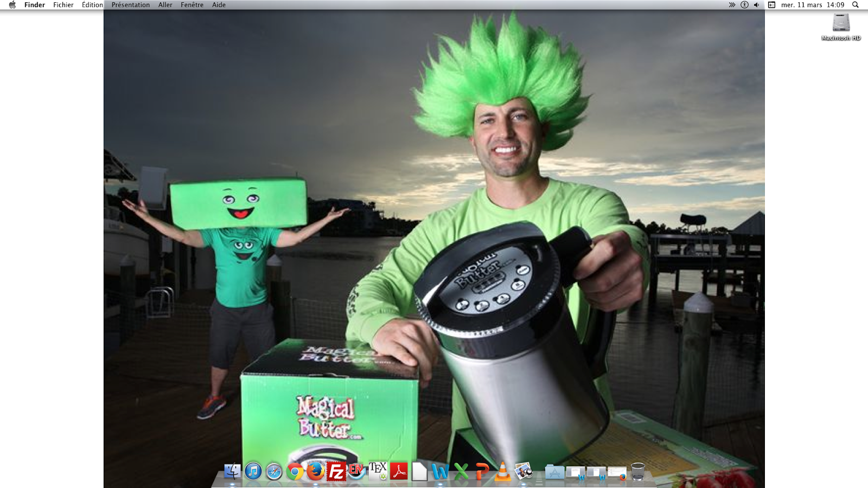Launch Preview from the Dock
Viewport: 868px width, 488px height.
tap(524, 471)
